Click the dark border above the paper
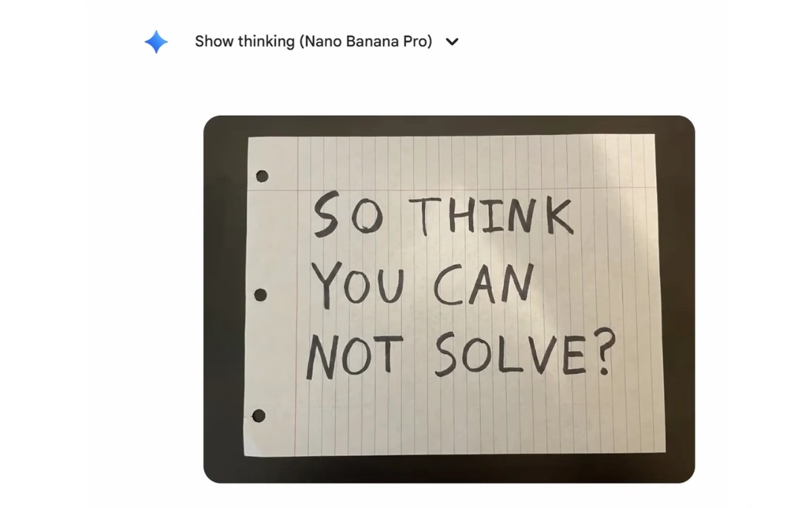This screenshot has height=508, width=812. (449, 125)
